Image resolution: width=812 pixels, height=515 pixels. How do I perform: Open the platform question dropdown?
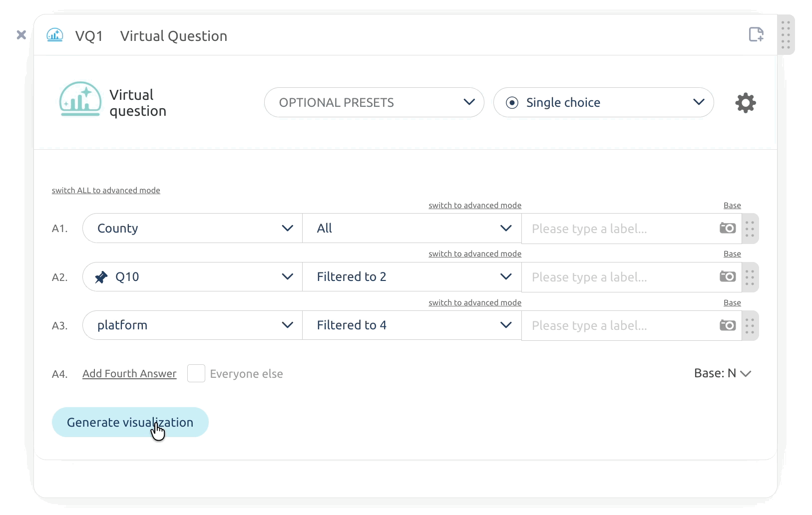(x=192, y=325)
